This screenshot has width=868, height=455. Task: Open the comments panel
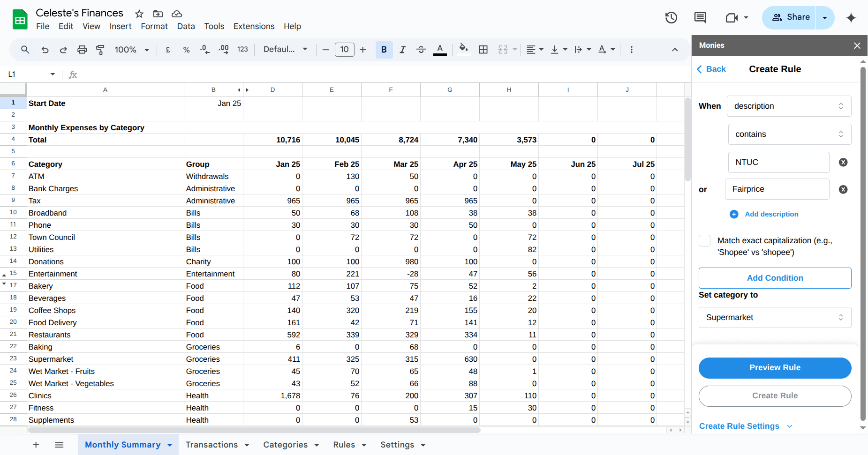tap(699, 17)
